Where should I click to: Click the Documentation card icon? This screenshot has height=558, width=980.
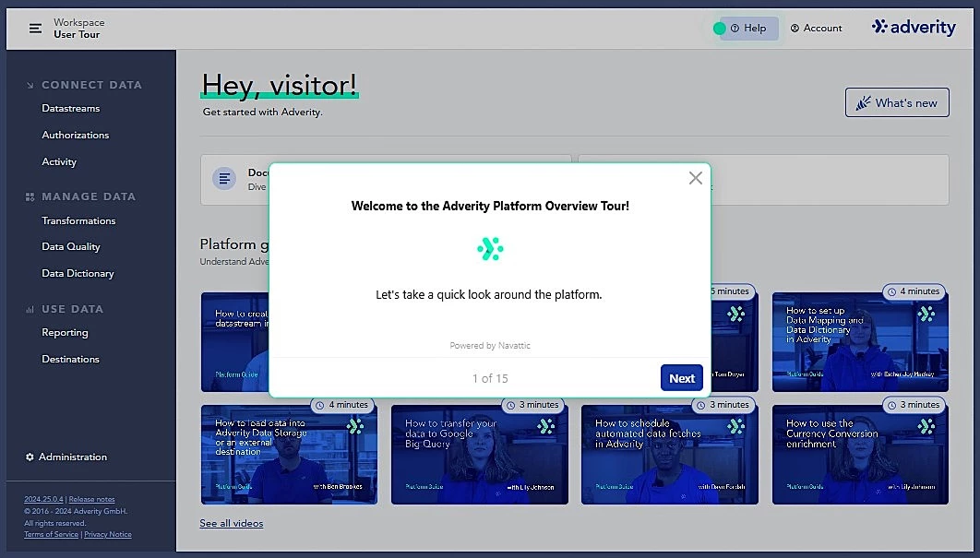223,179
